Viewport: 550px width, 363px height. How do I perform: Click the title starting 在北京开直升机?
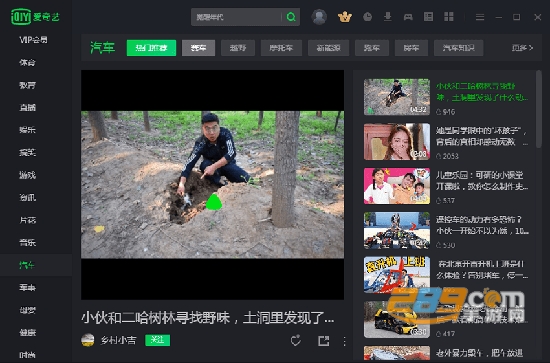tap(482, 270)
